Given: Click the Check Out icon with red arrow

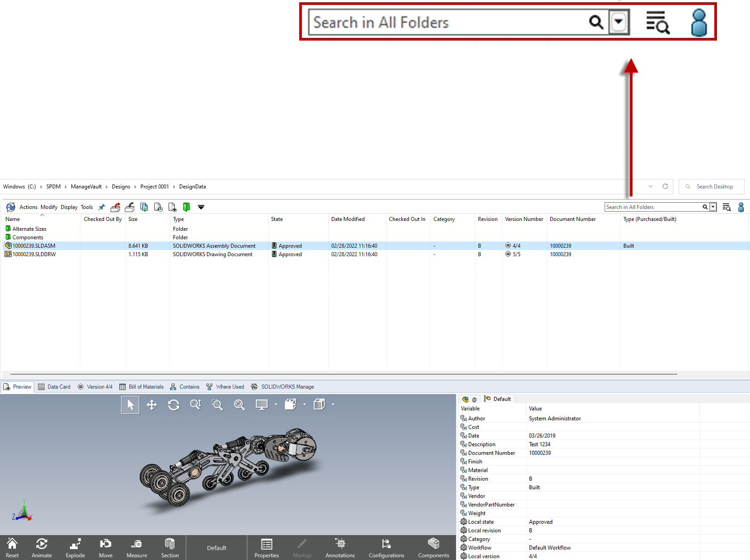Looking at the screenshot, I should [x=115, y=207].
